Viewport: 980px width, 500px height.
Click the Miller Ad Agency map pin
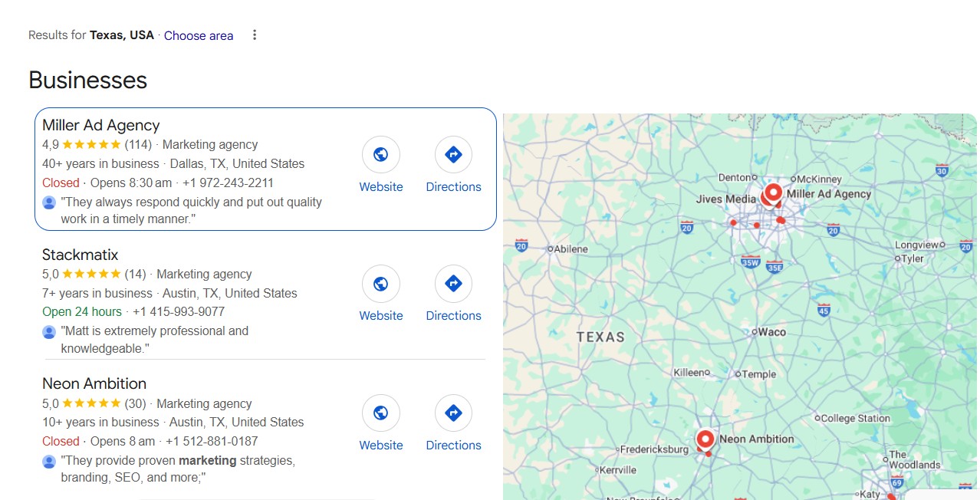774,193
